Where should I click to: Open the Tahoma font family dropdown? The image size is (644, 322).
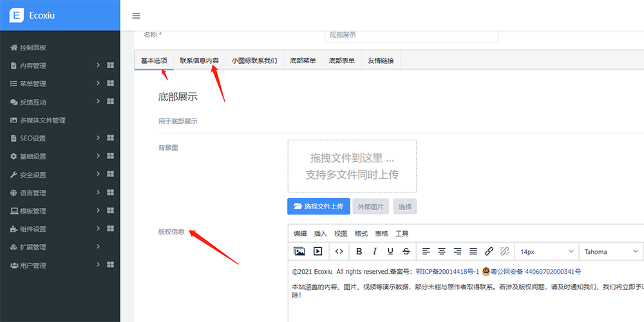(611, 251)
